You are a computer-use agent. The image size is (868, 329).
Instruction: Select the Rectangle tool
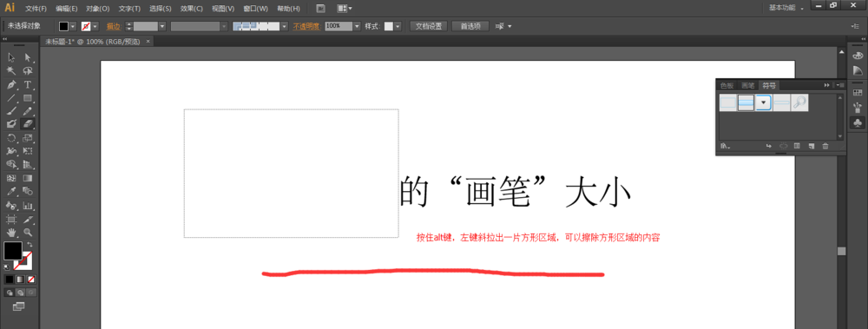28,98
